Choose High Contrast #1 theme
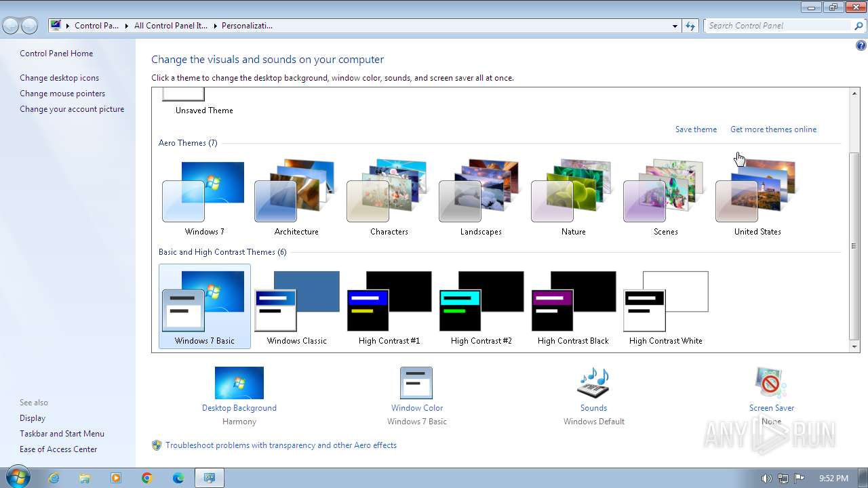This screenshot has height=488, width=868. pos(389,306)
